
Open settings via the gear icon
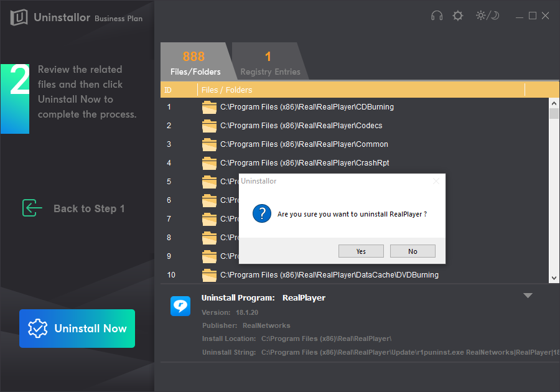458,16
